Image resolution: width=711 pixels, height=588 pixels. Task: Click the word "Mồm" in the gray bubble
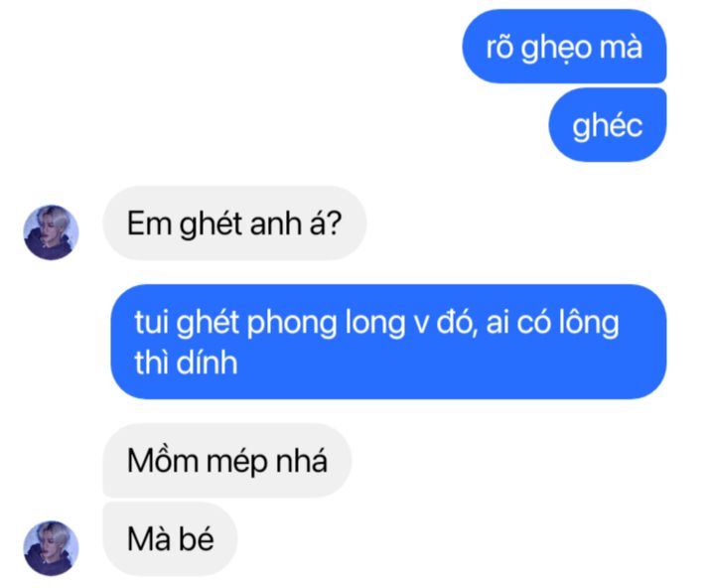162,460
